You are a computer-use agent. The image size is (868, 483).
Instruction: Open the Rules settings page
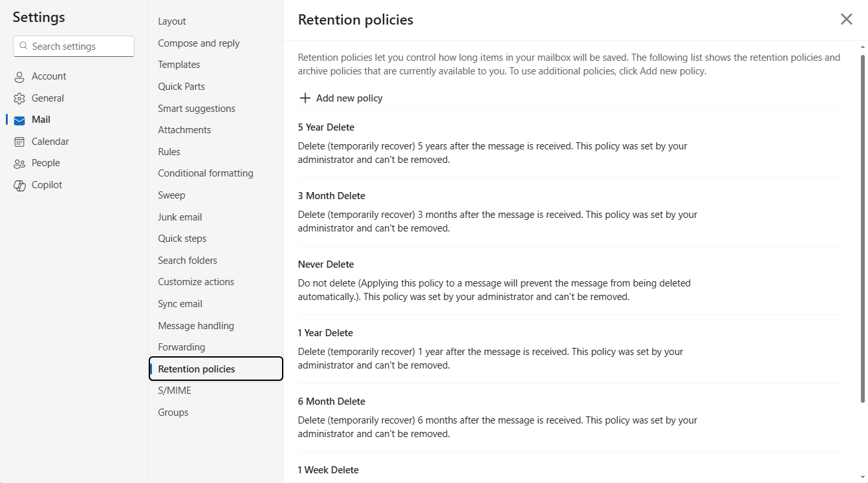(169, 152)
